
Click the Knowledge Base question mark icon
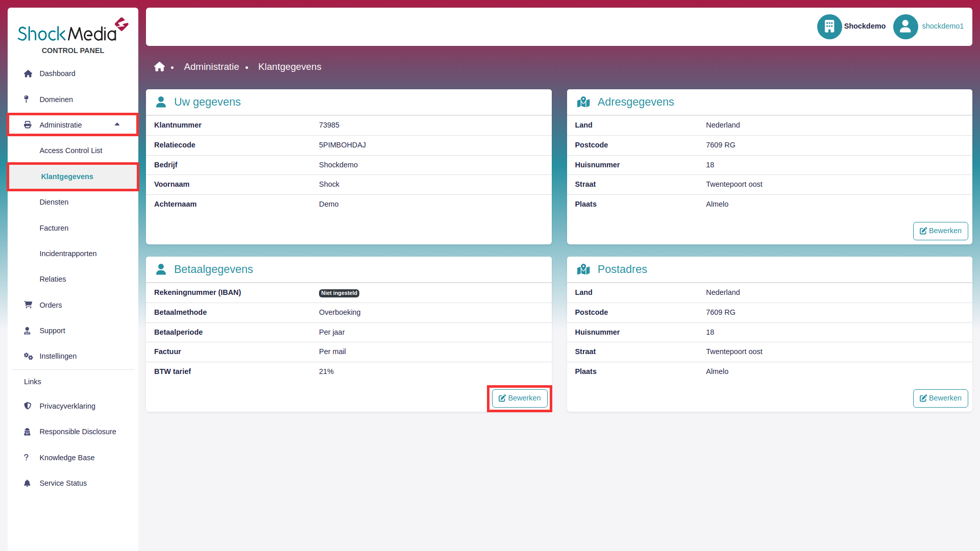point(26,458)
